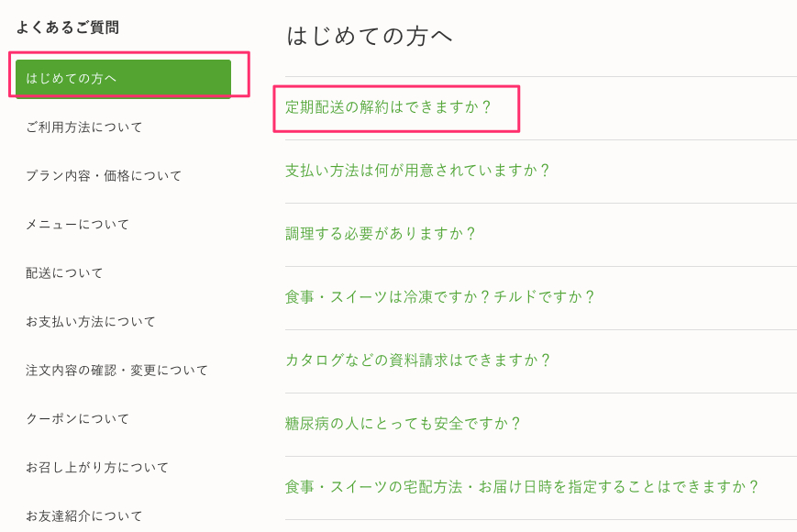Click the green highlighted active sidebar button
797x532 pixels.
(x=123, y=79)
